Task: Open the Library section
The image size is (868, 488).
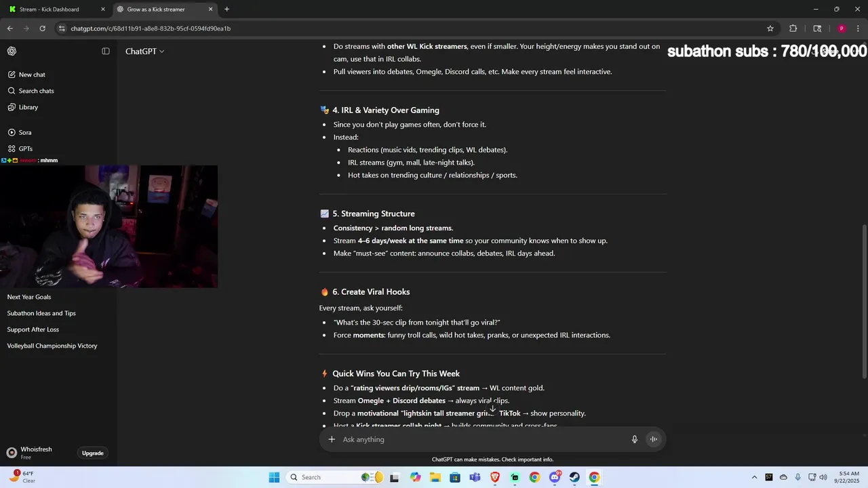Action: (x=23, y=107)
